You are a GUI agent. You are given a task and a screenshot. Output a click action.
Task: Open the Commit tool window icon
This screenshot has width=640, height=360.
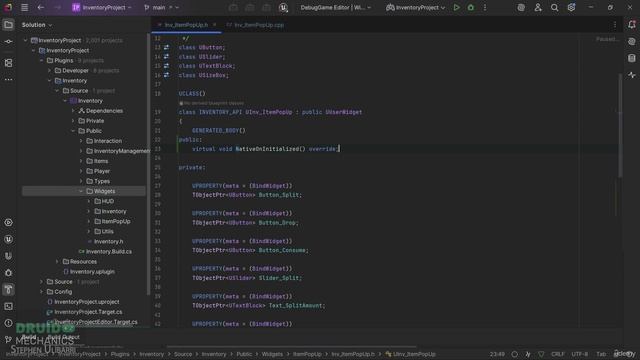[x=8, y=42]
